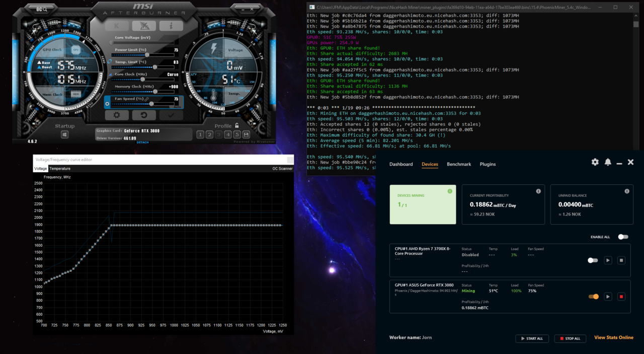This screenshot has width=644, height=354.
Task: Click the MEM chip icon in clock gauge
Action: click(75, 94)
